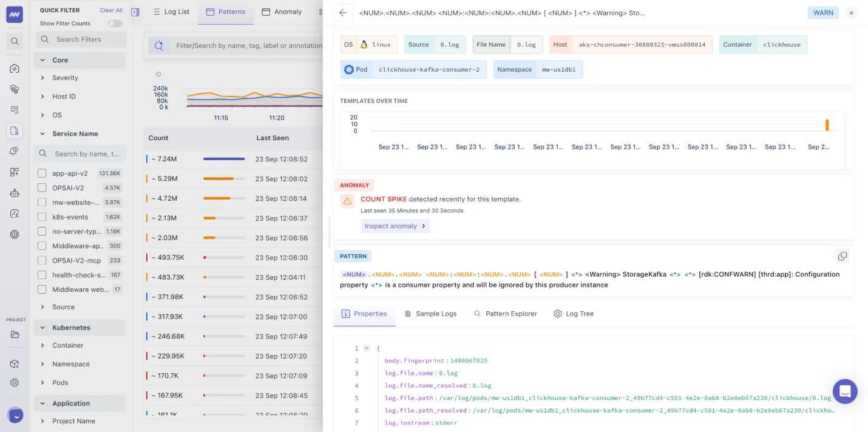The height and width of the screenshot is (432, 868).
Task: Close the pattern detail panel
Action: pos(851,13)
